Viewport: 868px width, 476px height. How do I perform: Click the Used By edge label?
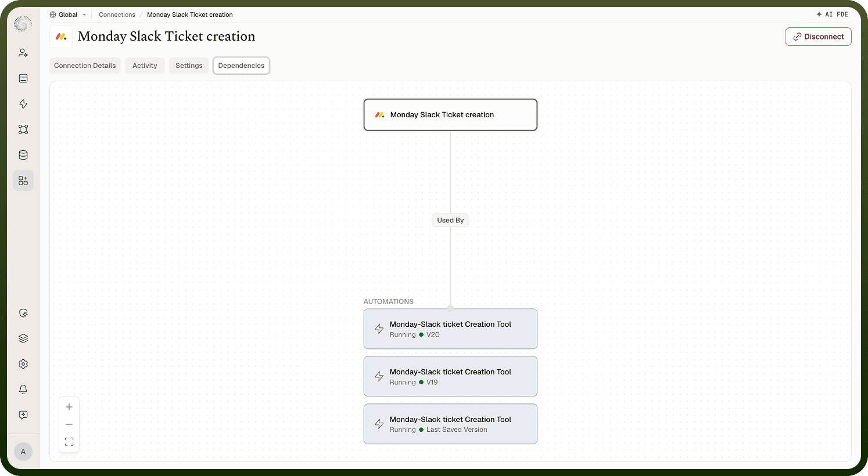point(450,221)
